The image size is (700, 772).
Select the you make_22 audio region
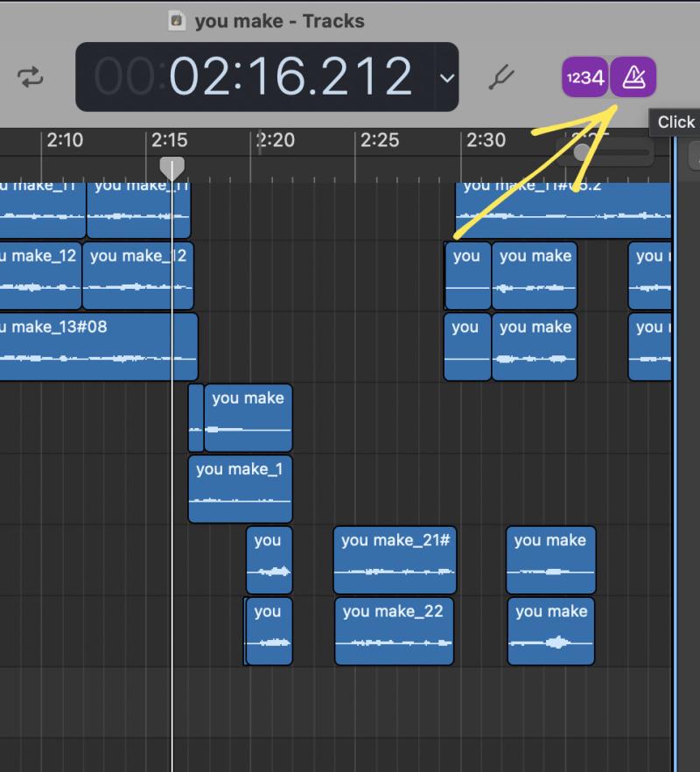394,631
